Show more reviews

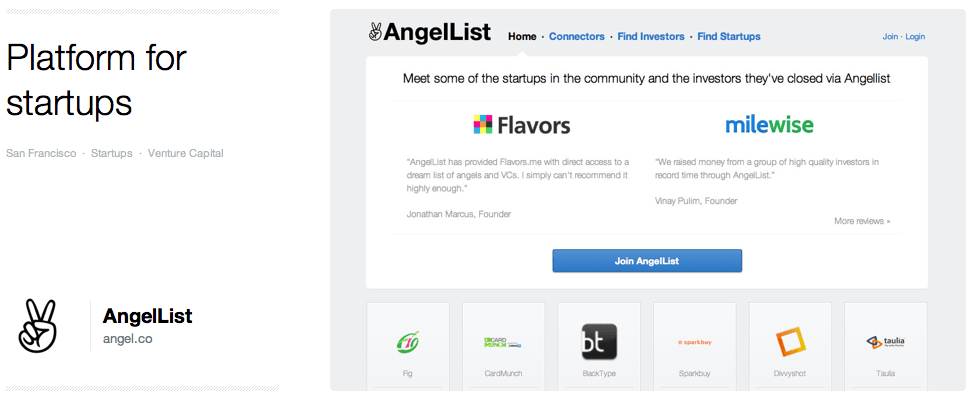click(862, 221)
